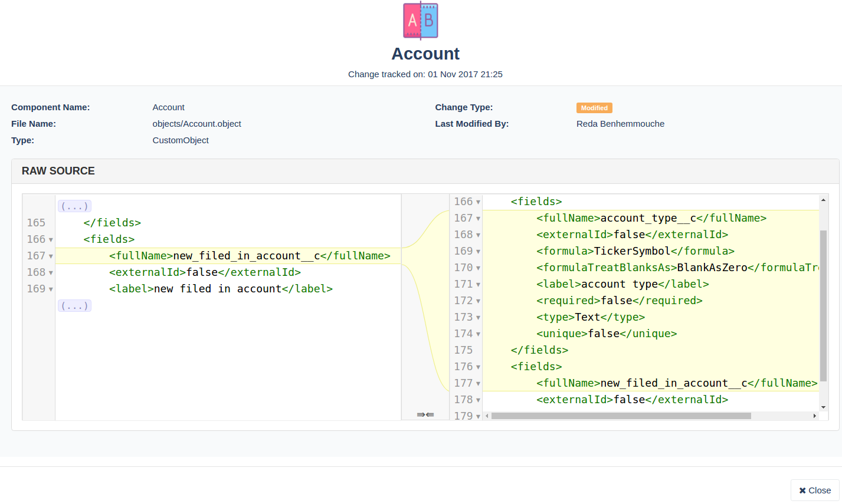
Task: Click right pane account_type__c fullName line
Action: pos(651,218)
